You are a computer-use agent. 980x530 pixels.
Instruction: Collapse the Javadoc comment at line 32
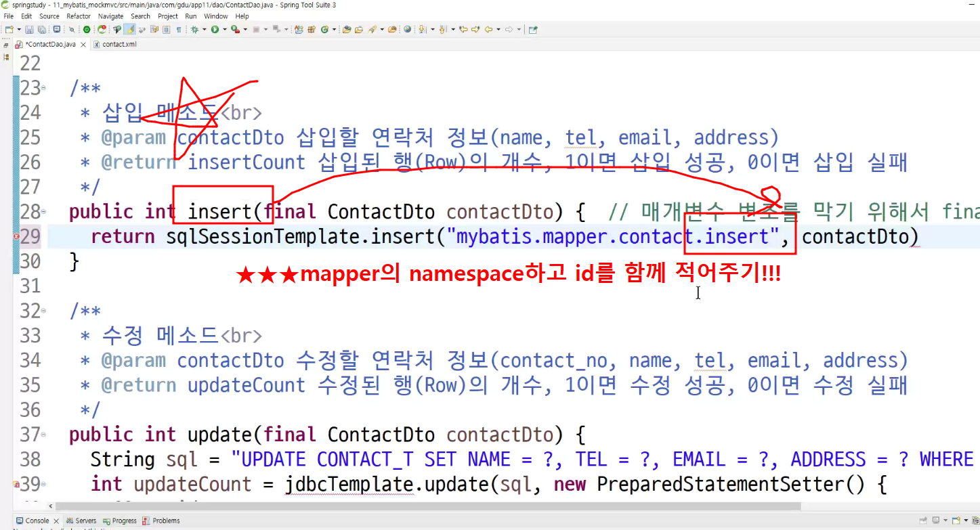click(44, 311)
